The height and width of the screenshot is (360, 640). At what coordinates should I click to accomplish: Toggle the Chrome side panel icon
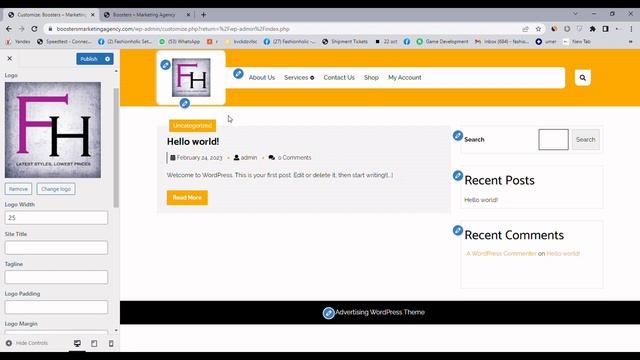tap(606, 29)
